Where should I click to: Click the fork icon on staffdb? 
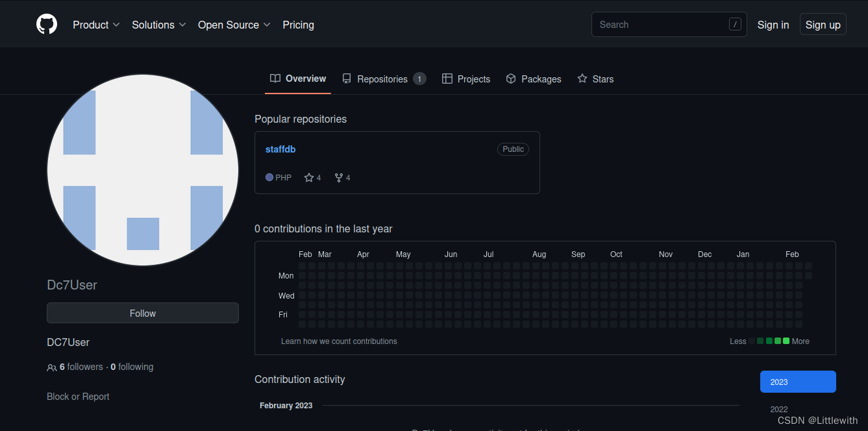339,178
